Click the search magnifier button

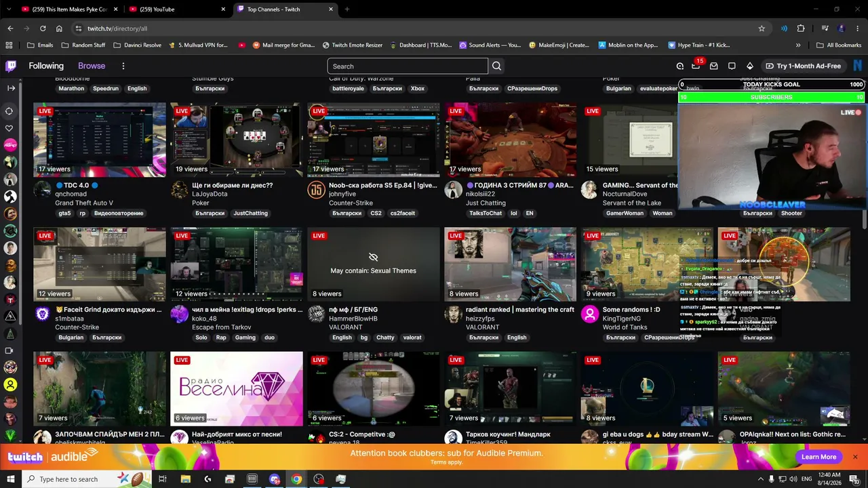(496, 66)
